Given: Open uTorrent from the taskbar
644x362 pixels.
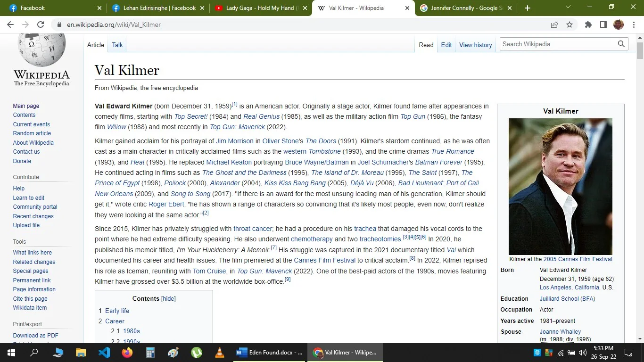Looking at the screenshot, I should (197, 352).
